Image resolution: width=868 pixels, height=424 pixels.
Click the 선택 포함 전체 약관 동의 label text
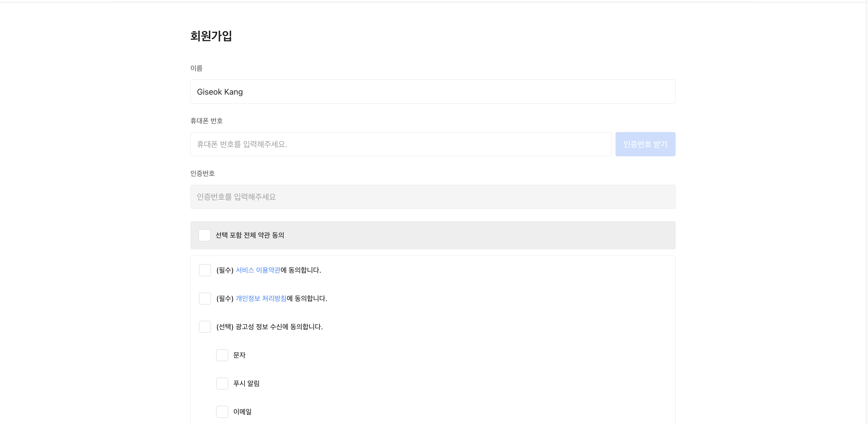pos(250,236)
